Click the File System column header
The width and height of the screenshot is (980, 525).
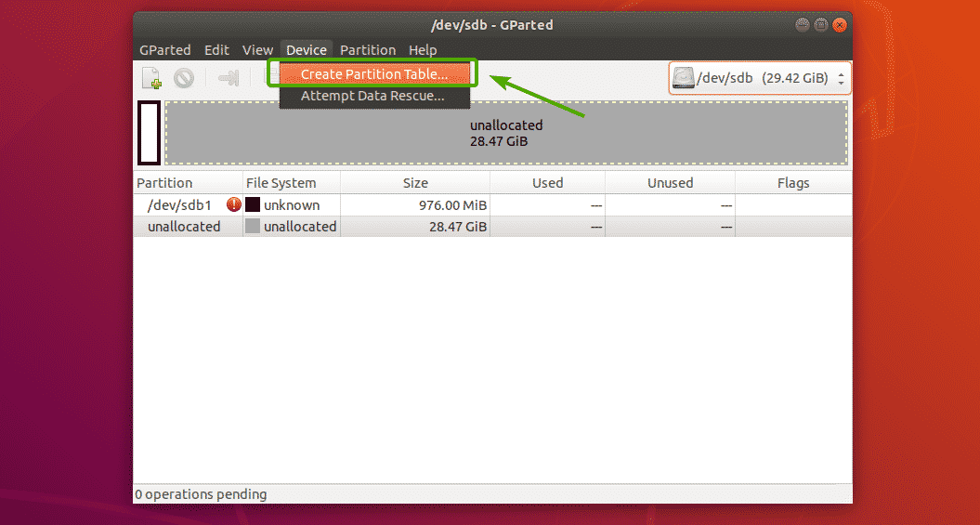click(292, 183)
